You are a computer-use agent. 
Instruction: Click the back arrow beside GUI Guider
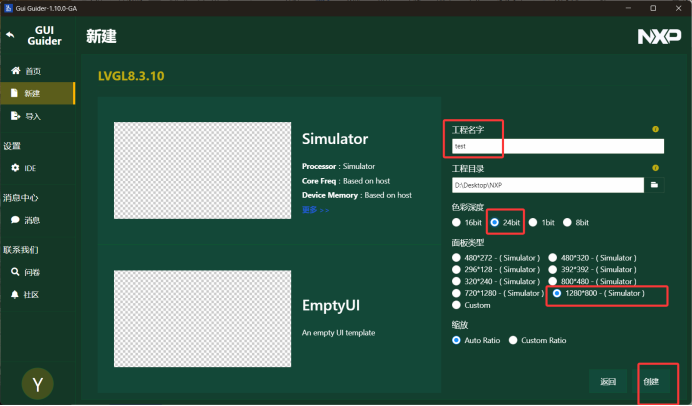[x=10, y=34]
